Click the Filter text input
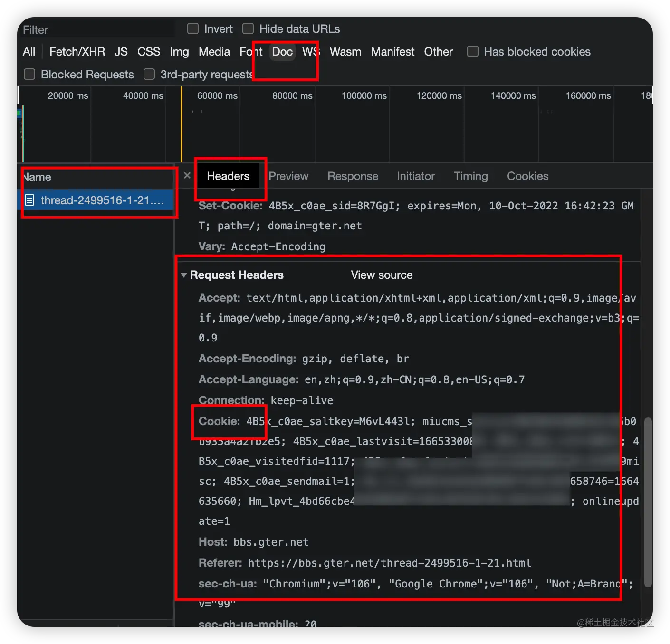 click(x=97, y=29)
